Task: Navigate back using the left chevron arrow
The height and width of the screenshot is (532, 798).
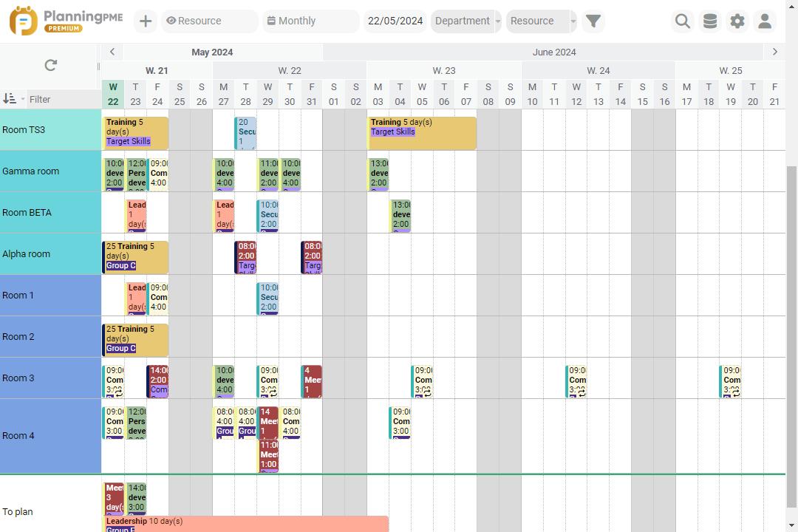Action: (112, 52)
